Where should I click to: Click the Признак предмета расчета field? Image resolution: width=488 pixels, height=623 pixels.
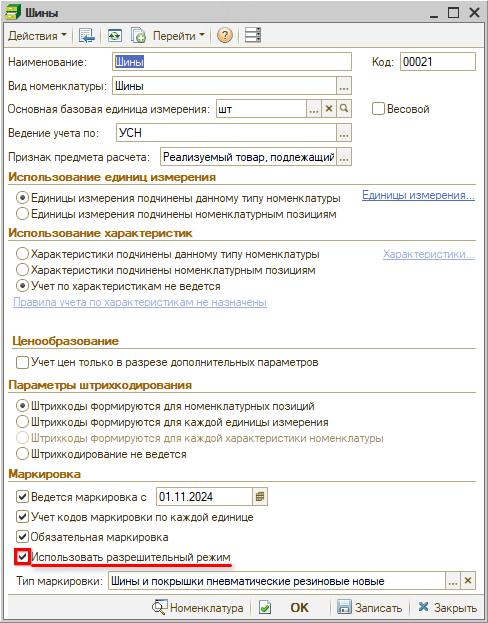tap(248, 157)
